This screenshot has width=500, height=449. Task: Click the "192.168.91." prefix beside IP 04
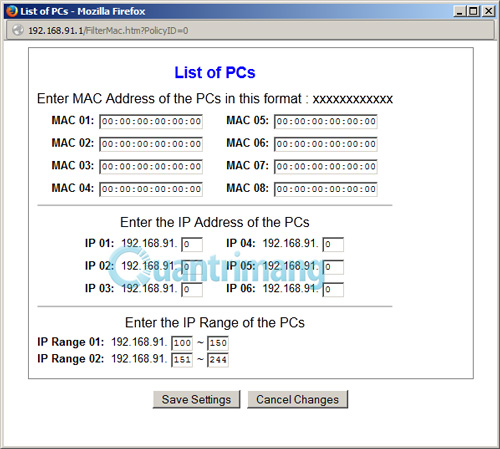click(290, 243)
